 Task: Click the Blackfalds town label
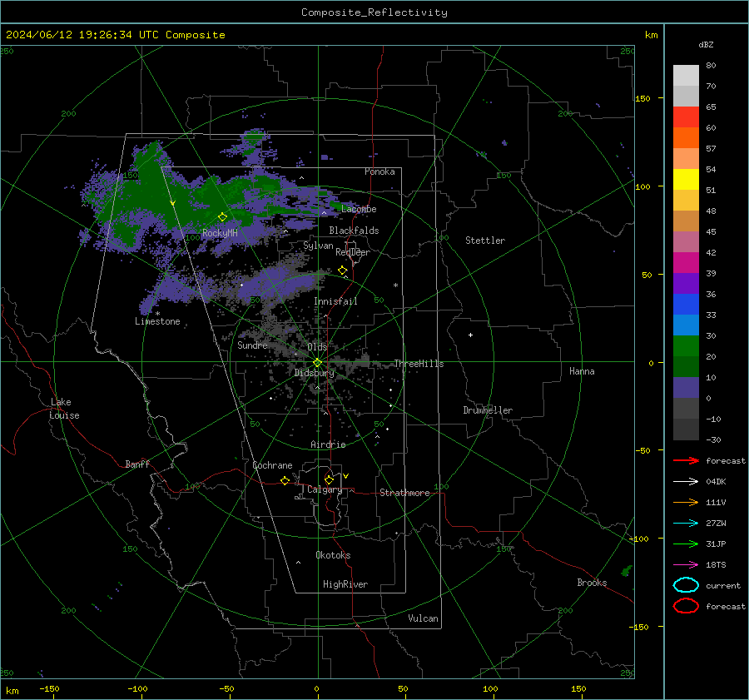click(354, 231)
